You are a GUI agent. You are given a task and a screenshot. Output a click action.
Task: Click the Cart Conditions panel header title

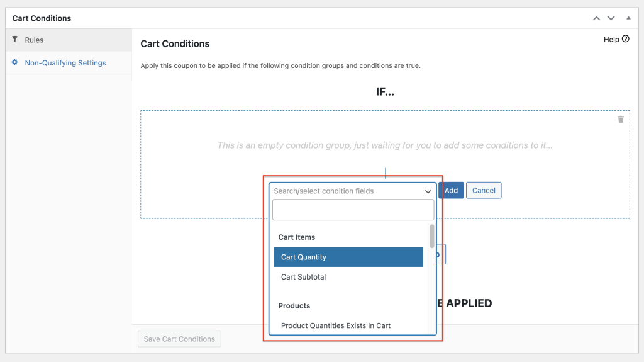click(x=42, y=18)
